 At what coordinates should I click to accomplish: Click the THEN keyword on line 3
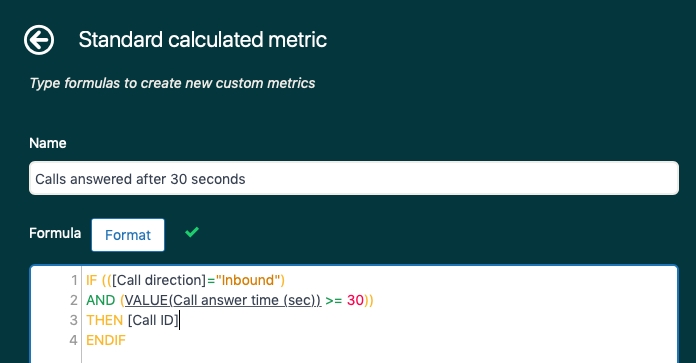[104, 320]
